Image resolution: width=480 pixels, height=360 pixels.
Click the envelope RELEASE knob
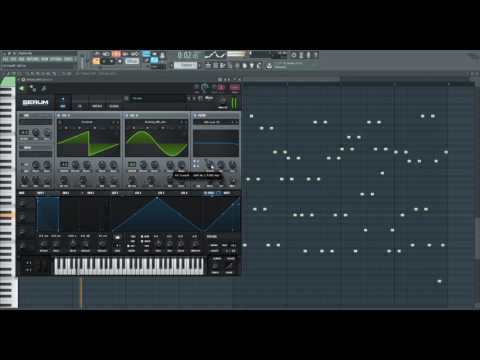[x=102, y=244]
